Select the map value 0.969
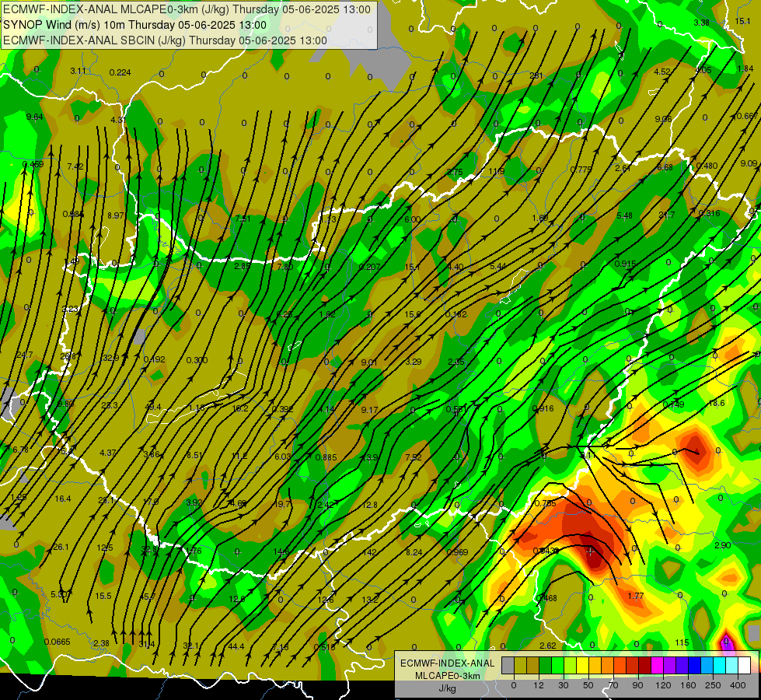761x700 pixels. click(x=457, y=552)
